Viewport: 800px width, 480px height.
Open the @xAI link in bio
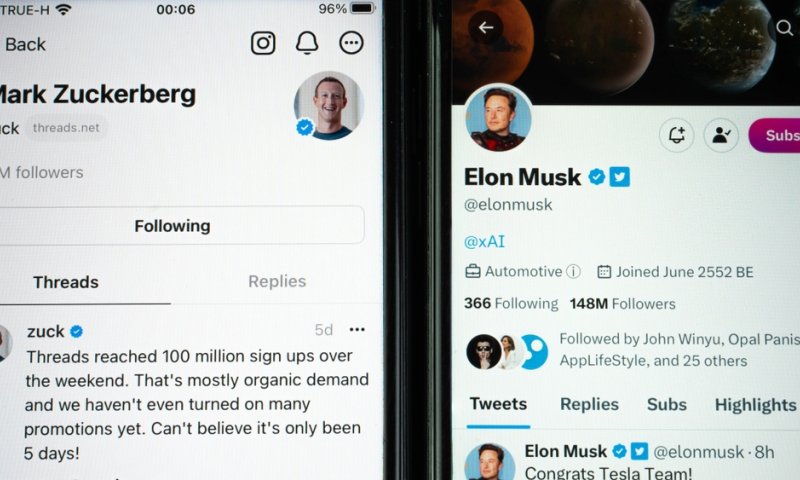pos(484,241)
